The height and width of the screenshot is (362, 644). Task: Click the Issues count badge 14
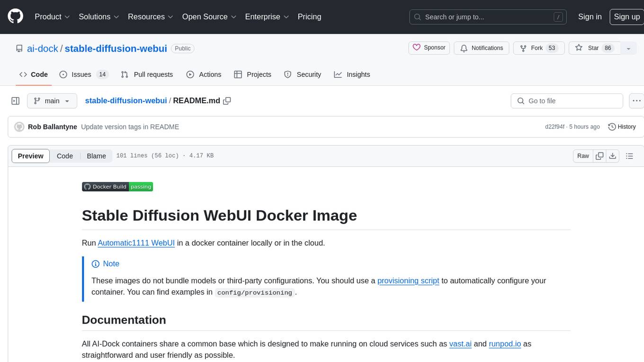click(x=102, y=74)
